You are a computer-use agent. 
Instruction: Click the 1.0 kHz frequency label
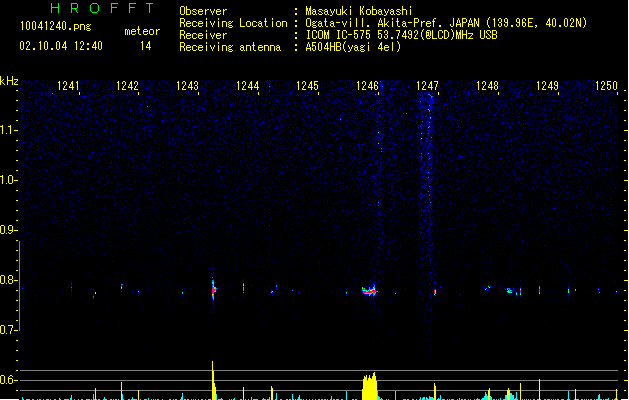(x=8, y=180)
